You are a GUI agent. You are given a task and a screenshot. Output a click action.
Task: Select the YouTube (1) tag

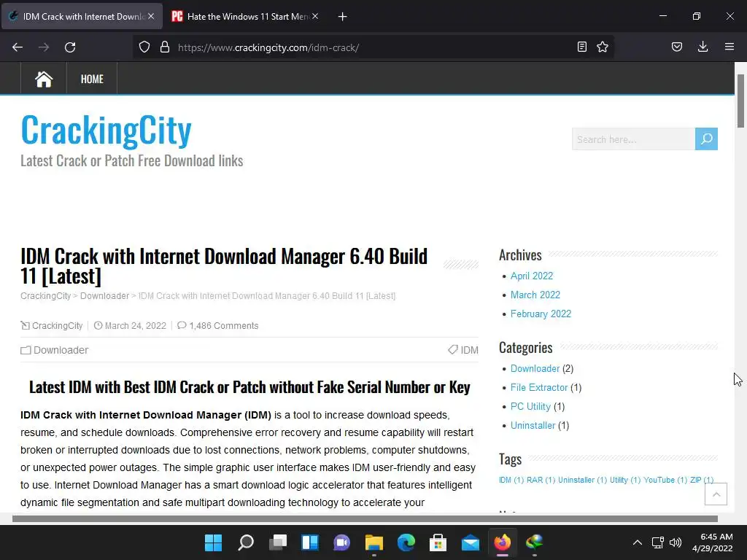(x=665, y=480)
